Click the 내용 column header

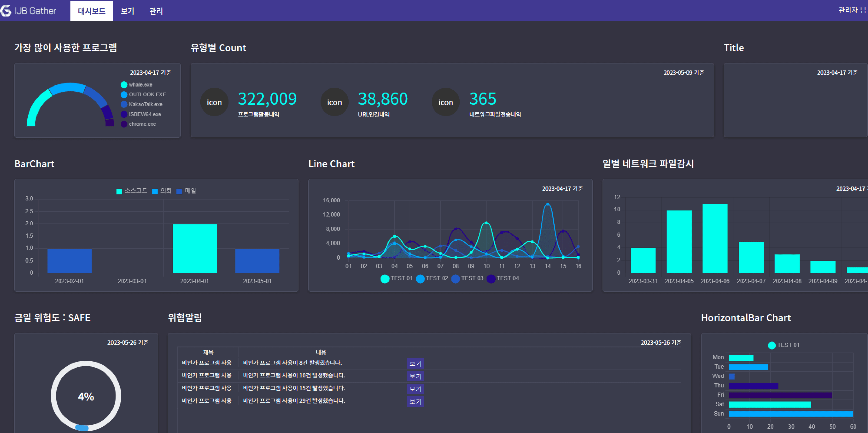click(x=321, y=352)
